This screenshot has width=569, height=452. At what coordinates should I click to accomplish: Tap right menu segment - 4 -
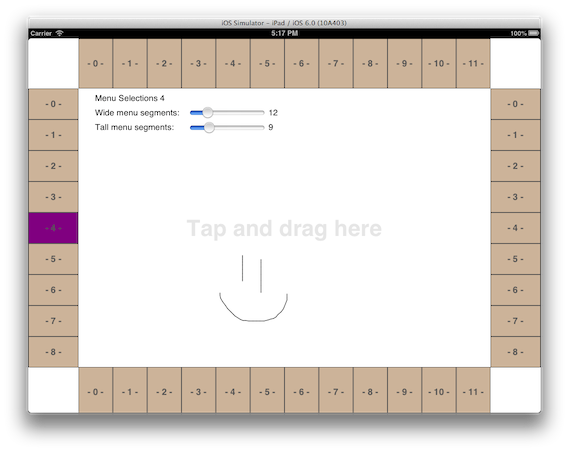click(516, 228)
